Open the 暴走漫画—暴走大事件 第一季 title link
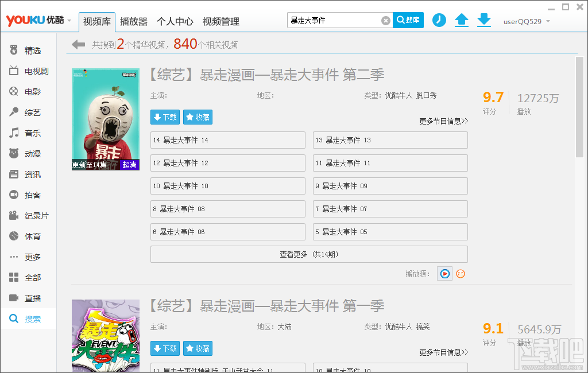The width and height of the screenshot is (588, 373). (x=267, y=306)
